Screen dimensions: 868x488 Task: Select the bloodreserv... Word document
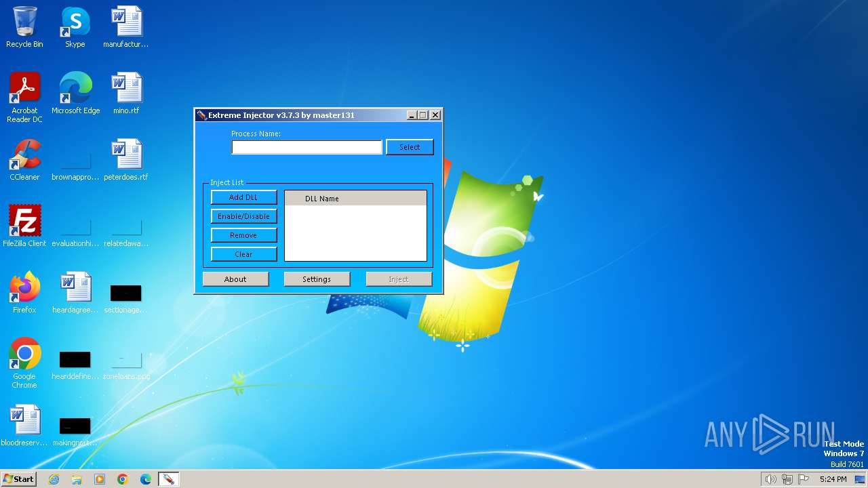pos(24,426)
